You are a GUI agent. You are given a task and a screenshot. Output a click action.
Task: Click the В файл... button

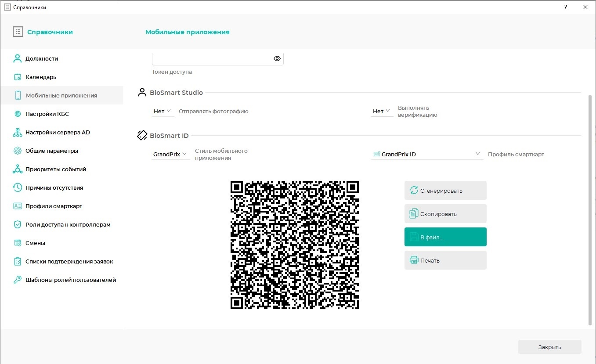(x=445, y=237)
